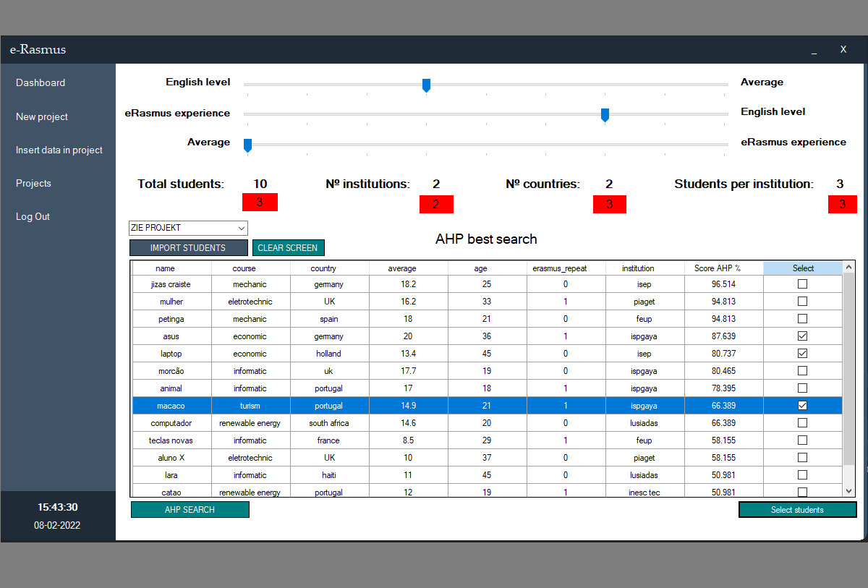The image size is (868, 588).
Task: Open Dashboard from the sidebar
Action: click(x=41, y=82)
